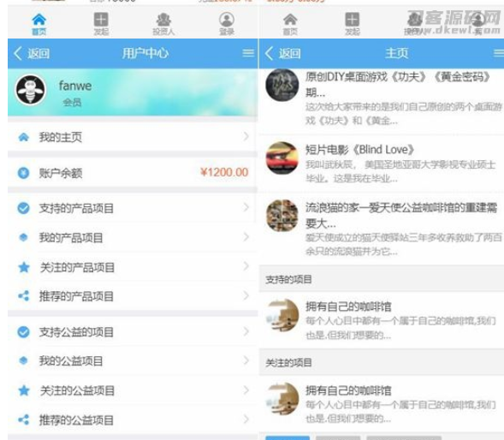Expand 推荐的产品项目 chevron
This screenshot has width=504, height=440.
[x=246, y=295]
